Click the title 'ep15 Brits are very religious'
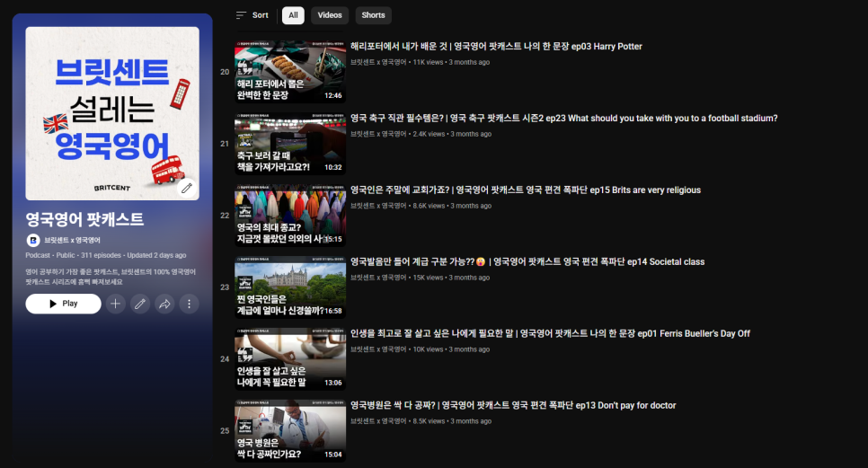 point(526,190)
